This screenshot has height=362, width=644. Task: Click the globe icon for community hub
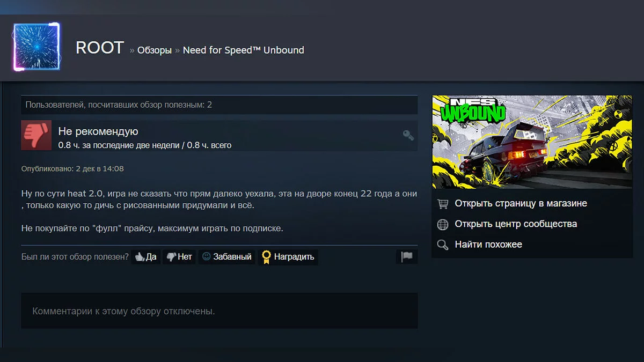[443, 224]
